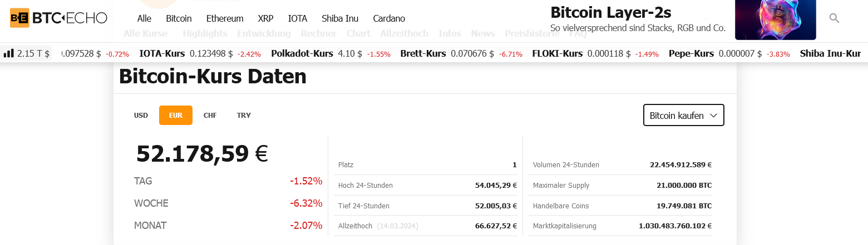Image resolution: width=868 pixels, height=245 pixels.
Task: Open Brett-Kurs ticker entry
Action: coord(423,54)
